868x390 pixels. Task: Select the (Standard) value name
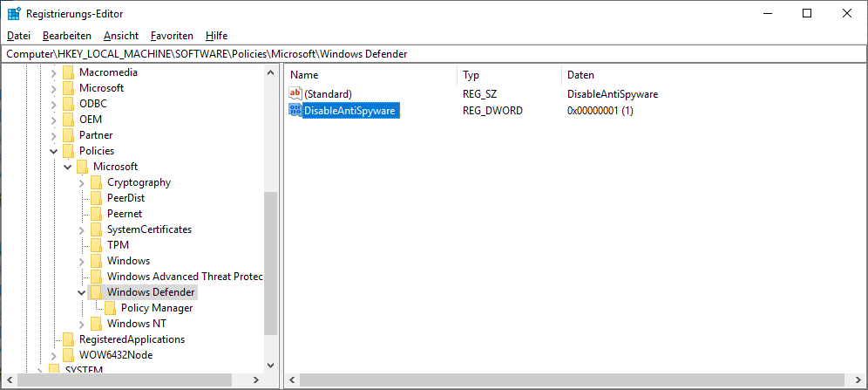tap(329, 94)
